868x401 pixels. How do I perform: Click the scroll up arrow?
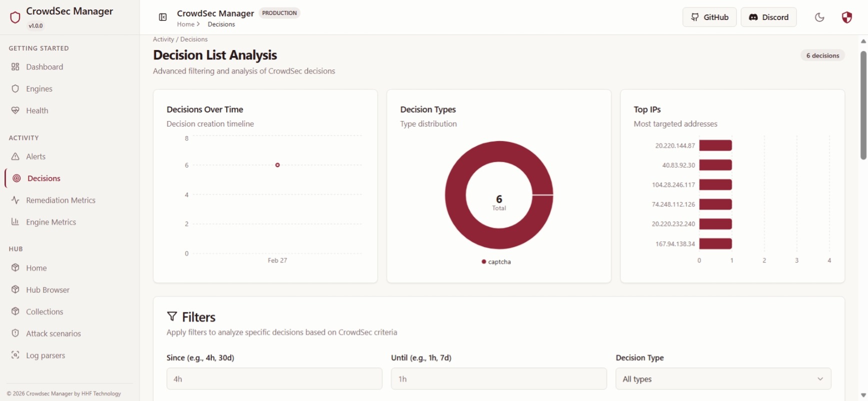863,41
